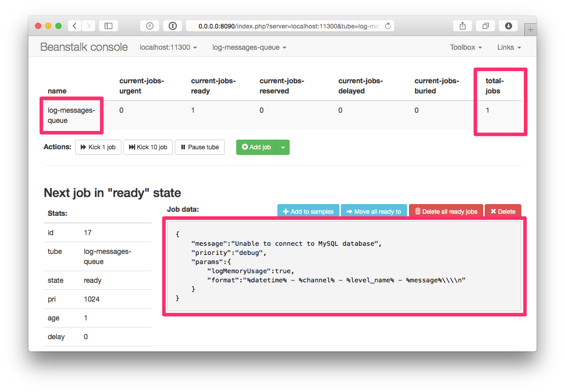The width and height of the screenshot is (565, 392).
Task: Open the Toolbox menu
Action: [465, 47]
